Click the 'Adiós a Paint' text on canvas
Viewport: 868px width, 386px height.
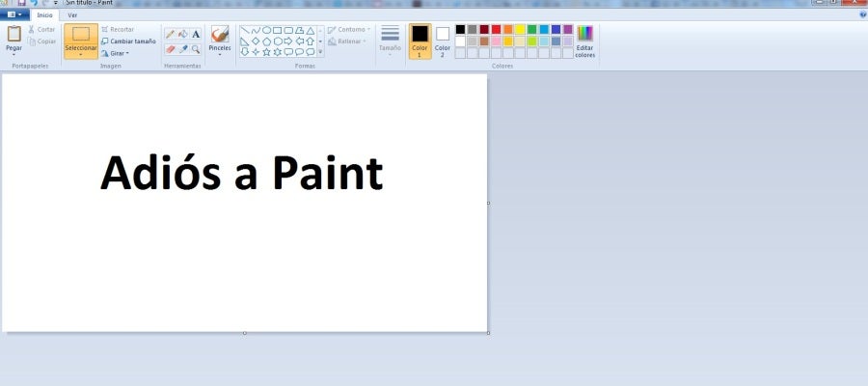241,172
